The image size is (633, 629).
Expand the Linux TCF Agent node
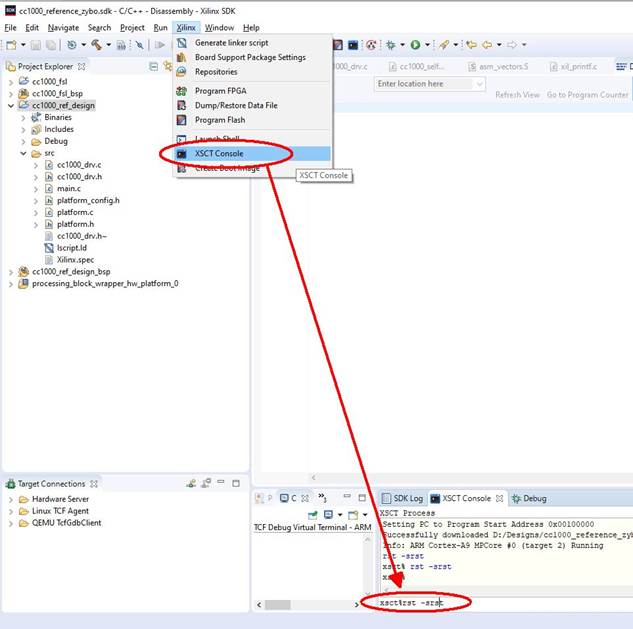tap(11, 511)
